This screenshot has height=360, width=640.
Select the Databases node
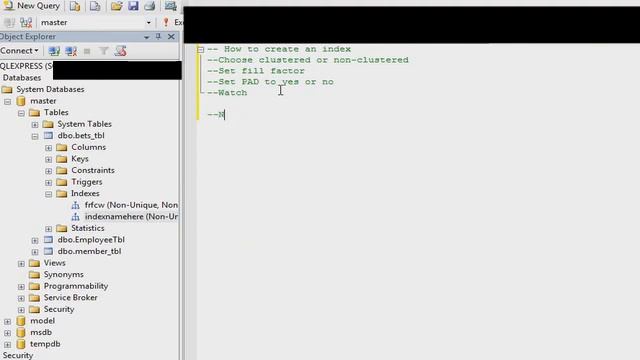click(x=22, y=78)
